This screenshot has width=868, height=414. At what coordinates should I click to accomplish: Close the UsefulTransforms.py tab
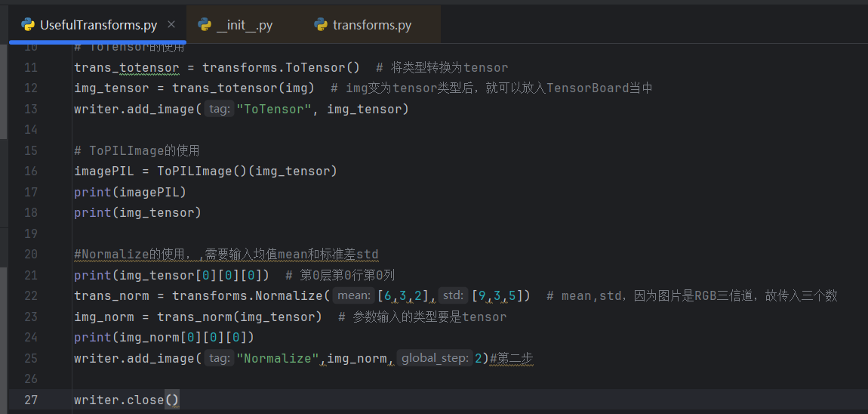click(x=171, y=25)
